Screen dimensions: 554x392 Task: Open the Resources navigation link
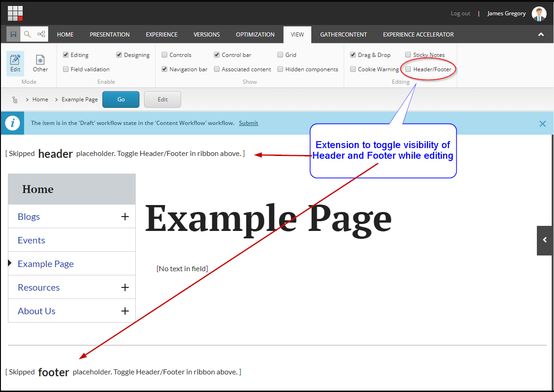point(38,287)
